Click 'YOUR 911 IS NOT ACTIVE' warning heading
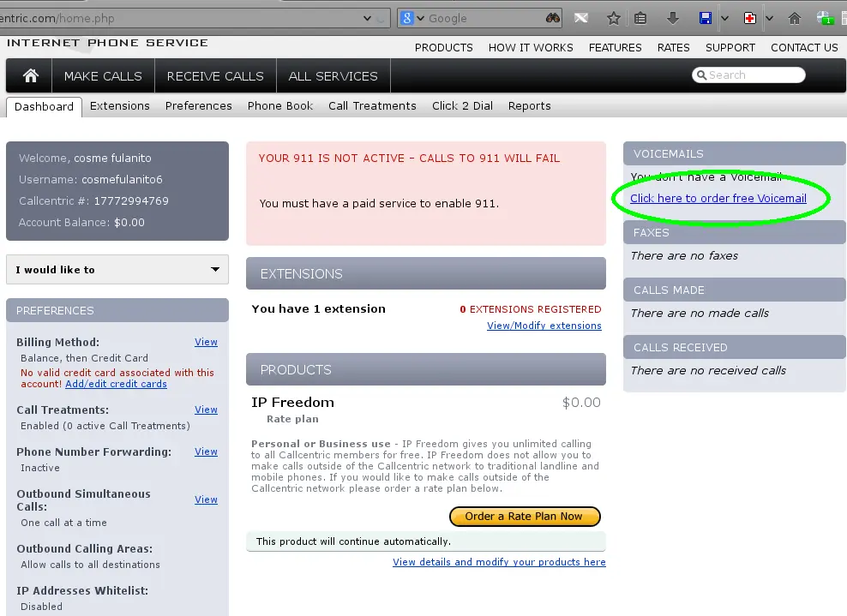Screen dimensions: 847x616 click(x=409, y=158)
